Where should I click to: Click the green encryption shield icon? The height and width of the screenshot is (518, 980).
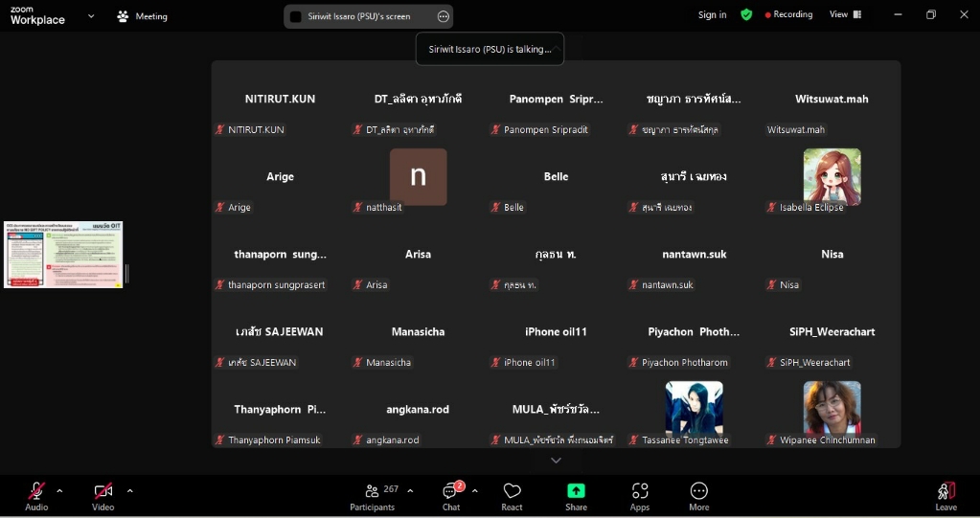(x=746, y=15)
